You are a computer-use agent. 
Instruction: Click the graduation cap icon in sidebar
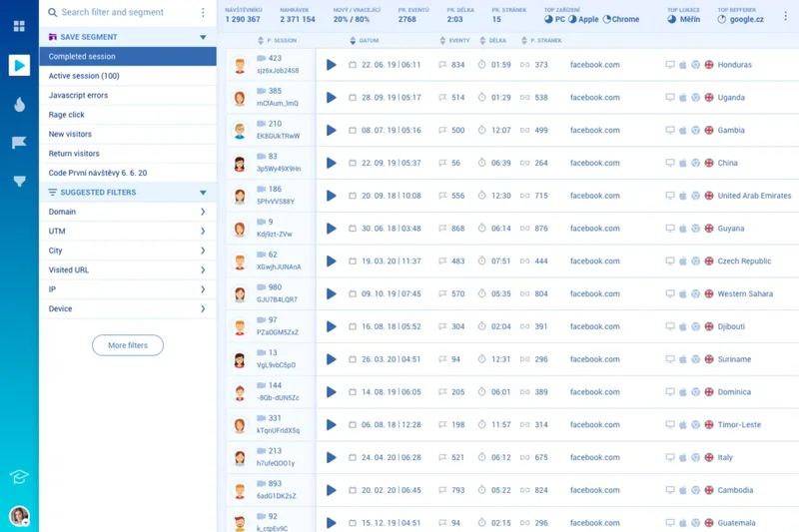[19, 477]
